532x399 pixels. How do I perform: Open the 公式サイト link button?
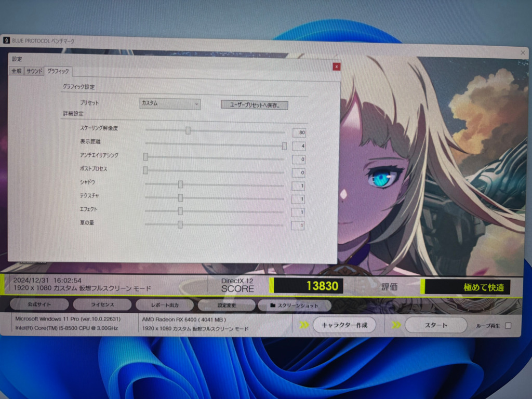(x=39, y=304)
